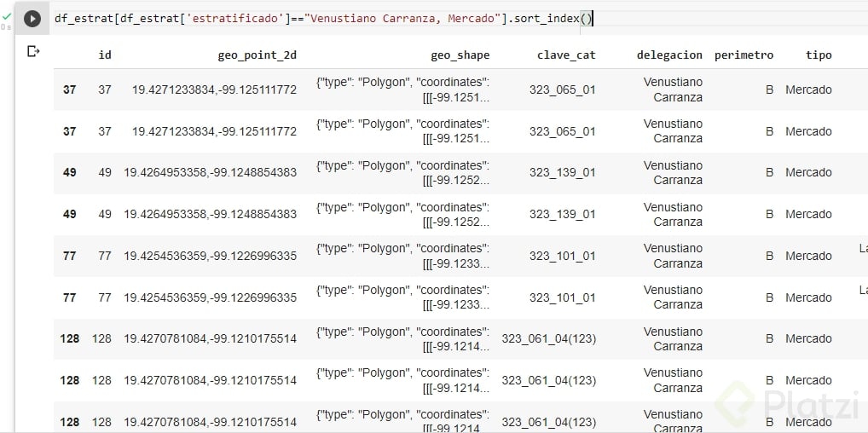
Task: Select the 'clave_cat' column header
Action: point(566,55)
